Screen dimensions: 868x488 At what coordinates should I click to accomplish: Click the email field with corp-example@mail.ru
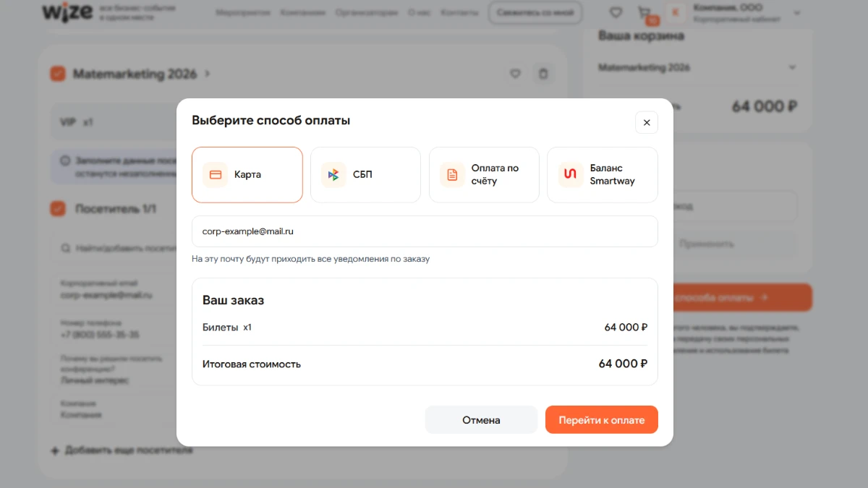pos(425,231)
